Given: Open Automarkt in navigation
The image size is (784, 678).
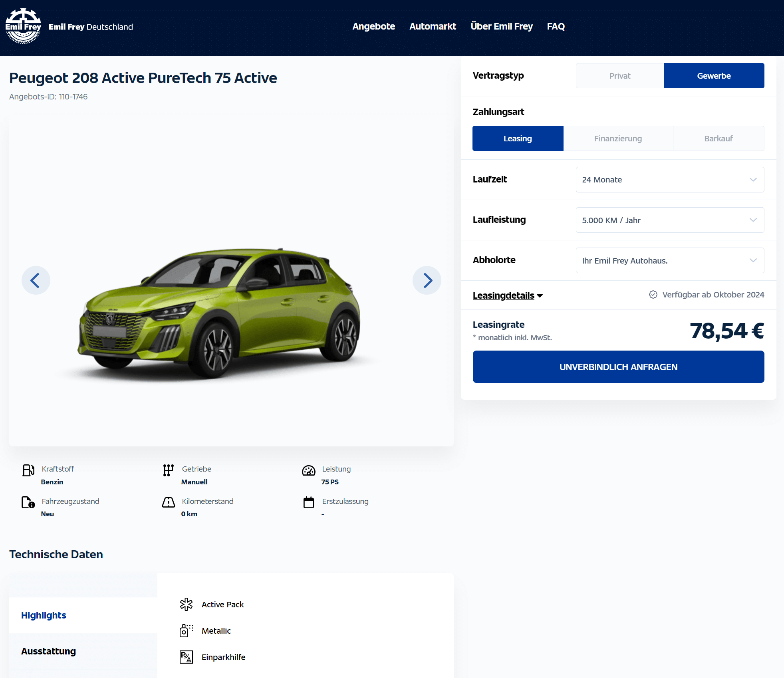Looking at the screenshot, I should pyautogui.click(x=433, y=26).
